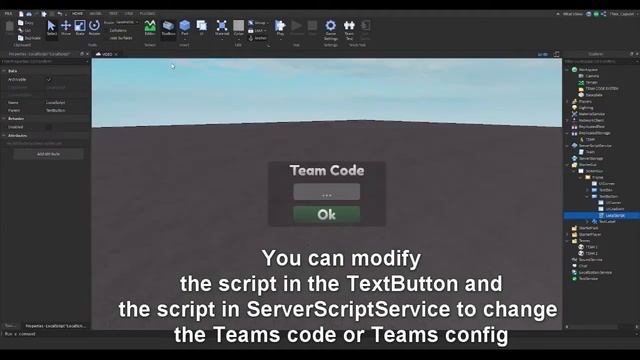Collapse the Workspace node in Explorer

pos(567,70)
